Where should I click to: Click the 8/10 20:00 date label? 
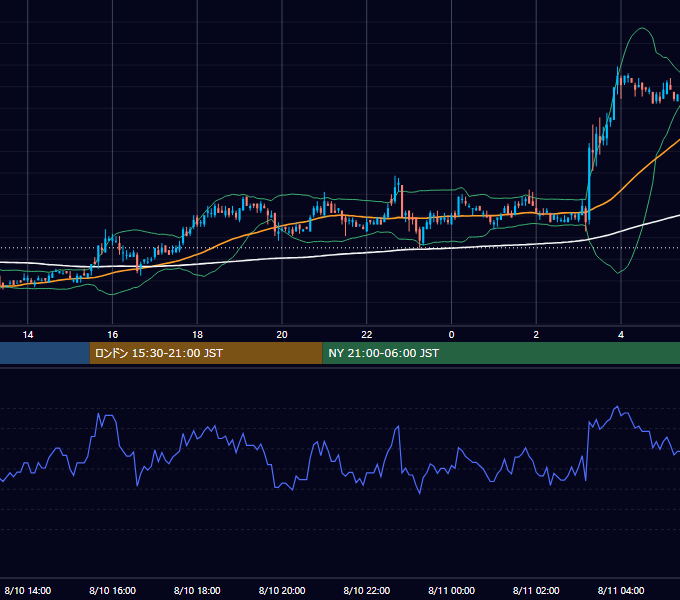pyautogui.click(x=282, y=590)
